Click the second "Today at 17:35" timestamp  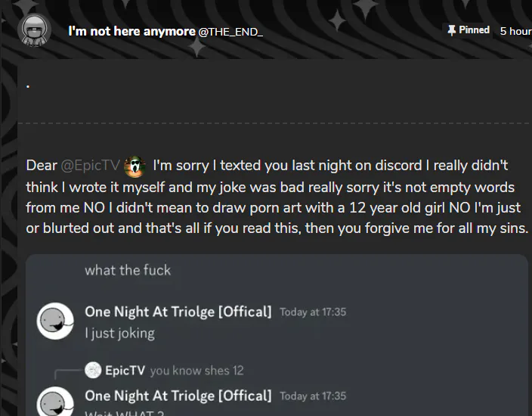[x=313, y=396]
